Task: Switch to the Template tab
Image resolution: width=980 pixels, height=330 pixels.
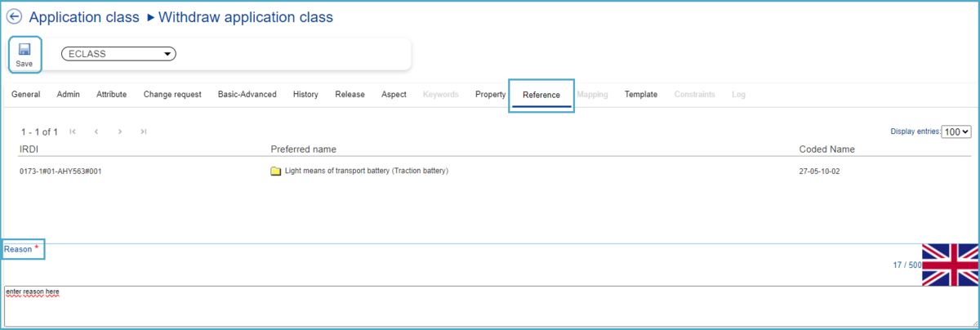Action: (x=641, y=95)
